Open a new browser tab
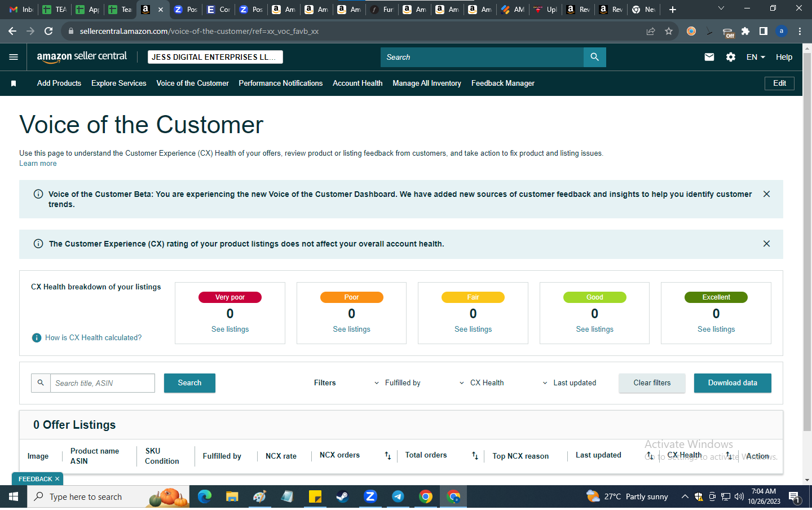The width and height of the screenshot is (812, 510). [673, 10]
